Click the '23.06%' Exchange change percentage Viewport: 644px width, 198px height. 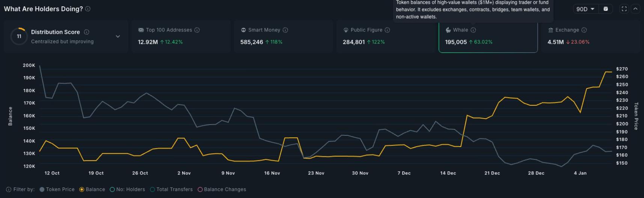pyautogui.click(x=580, y=42)
